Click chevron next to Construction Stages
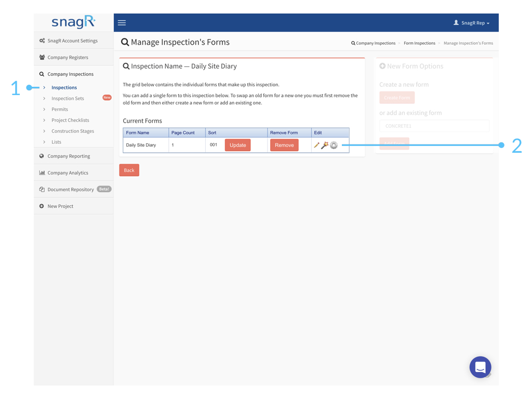Screen dimensions: 532x399 (44, 131)
